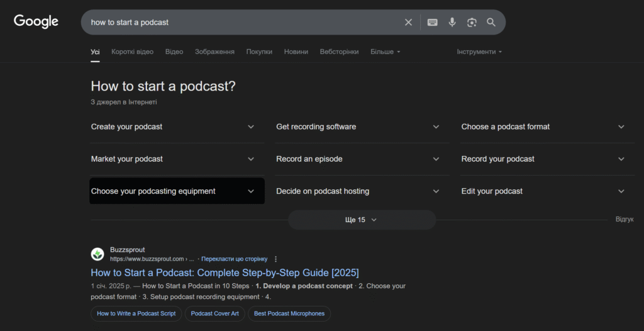Screen dimensions: 644x331
Task: Click the 'How to start a podcast?' heading
Action: pyautogui.click(x=163, y=86)
